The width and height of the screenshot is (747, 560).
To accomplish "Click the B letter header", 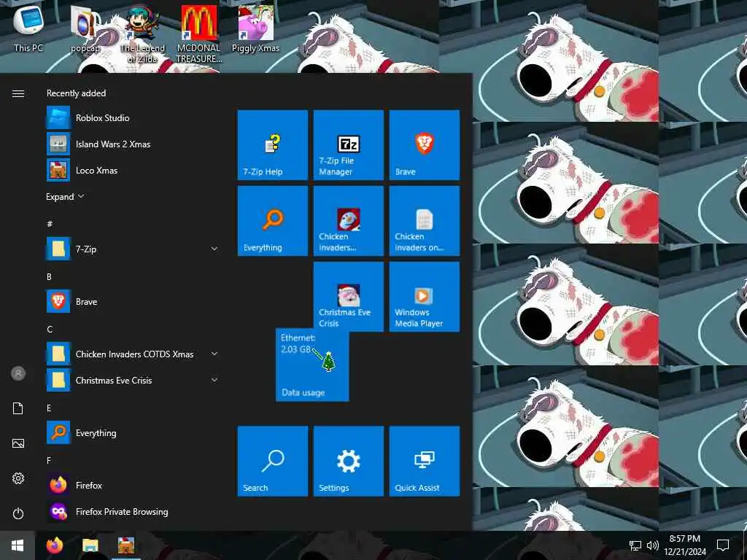I will 49,276.
